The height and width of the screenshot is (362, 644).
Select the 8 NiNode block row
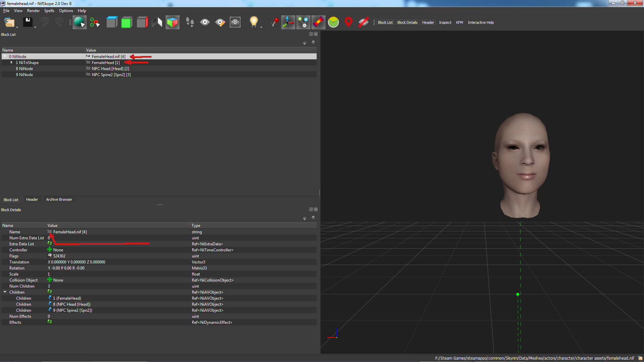pos(159,69)
